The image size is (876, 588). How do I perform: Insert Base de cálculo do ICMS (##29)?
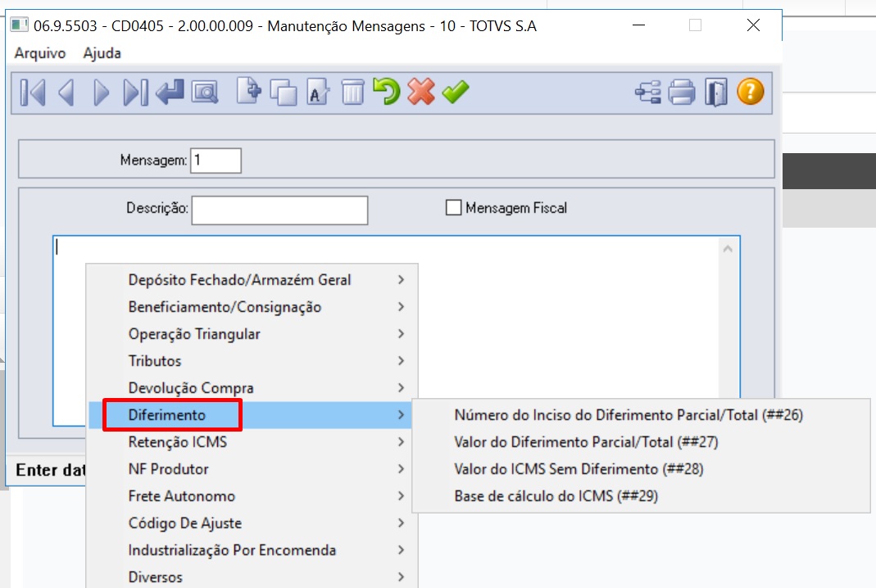coord(641,495)
